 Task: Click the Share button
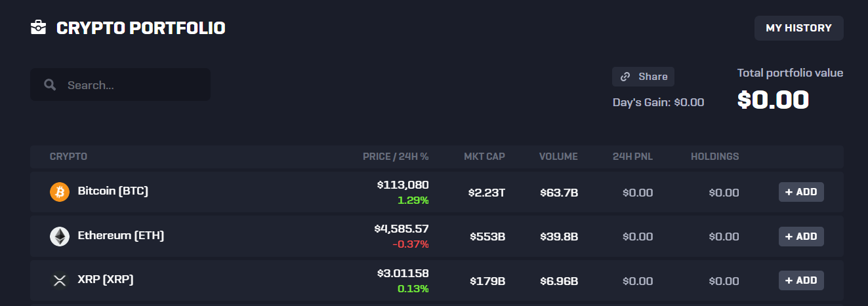[x=643, y=77]
